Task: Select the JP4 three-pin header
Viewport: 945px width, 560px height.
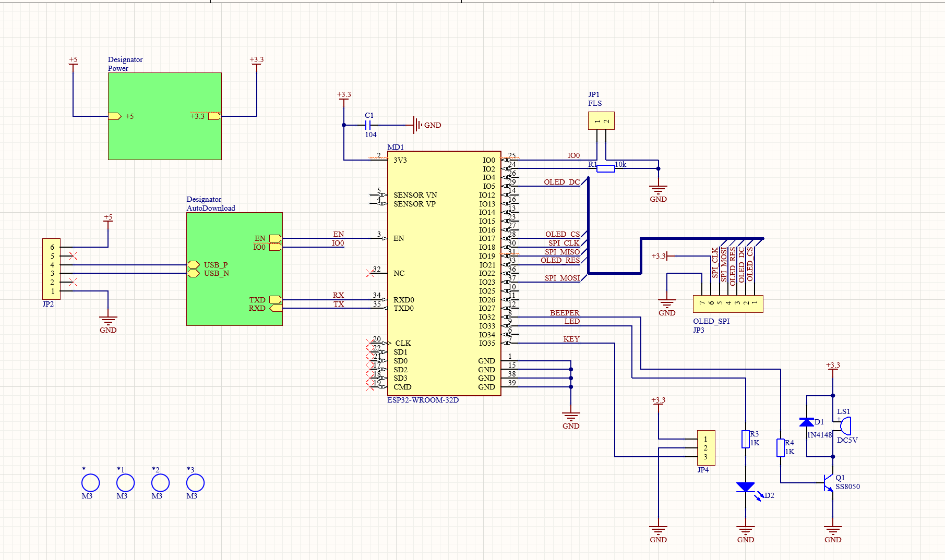Action: click(706, 448)
